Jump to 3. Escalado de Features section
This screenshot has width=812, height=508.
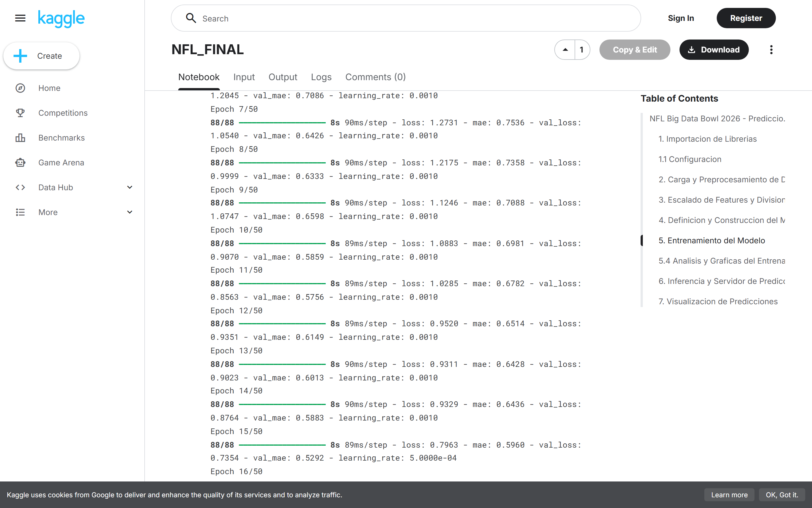[721, 200]
